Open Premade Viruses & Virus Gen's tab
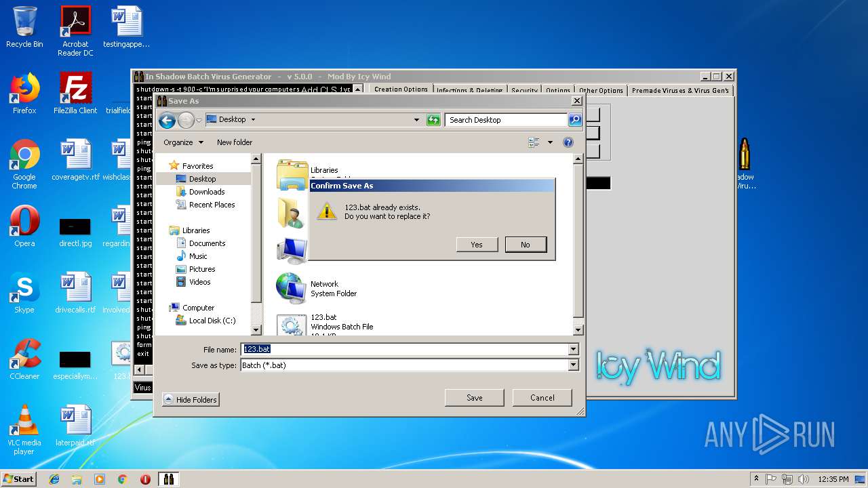Viewport: 868px width, 488px height. (x=680, y=90)
